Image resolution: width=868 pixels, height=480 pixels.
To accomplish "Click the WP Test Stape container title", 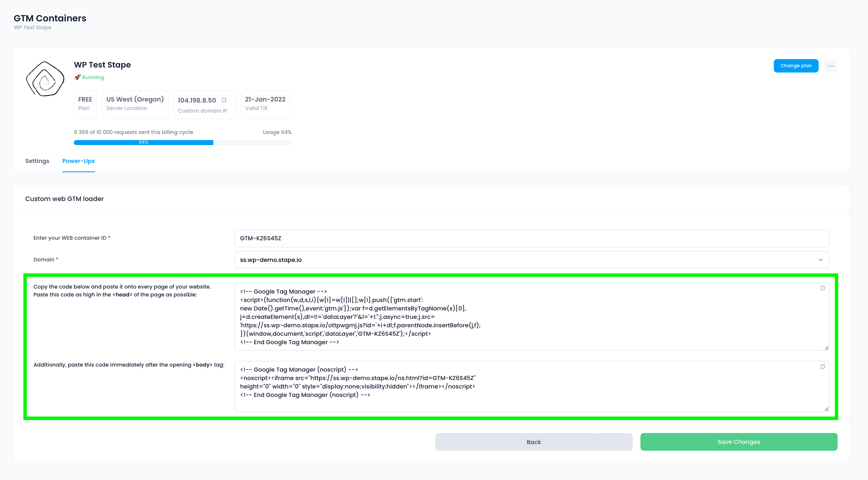I will click(102, 65).
